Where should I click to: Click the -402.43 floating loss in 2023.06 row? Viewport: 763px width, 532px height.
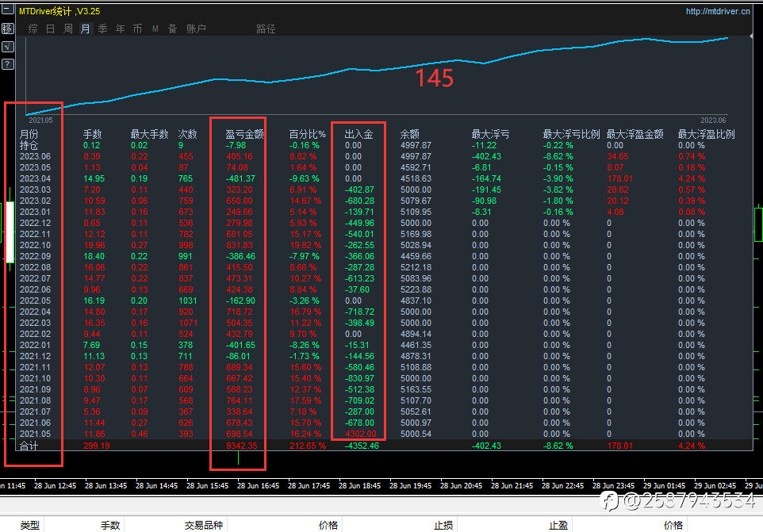pos(487,156)
